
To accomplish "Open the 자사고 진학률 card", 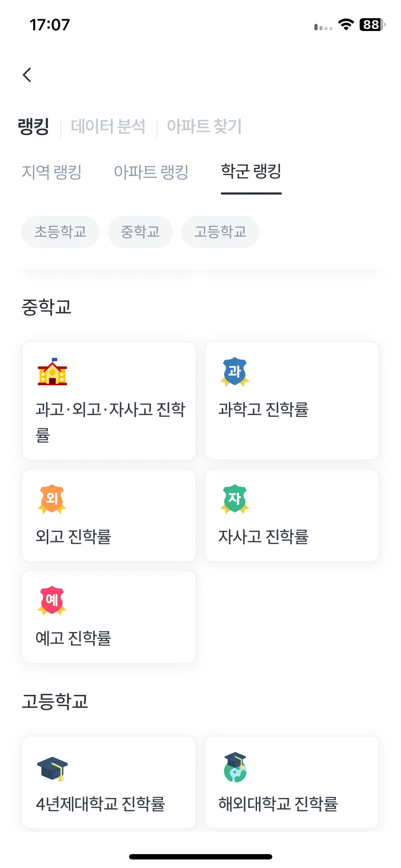I will pos(292,515).
